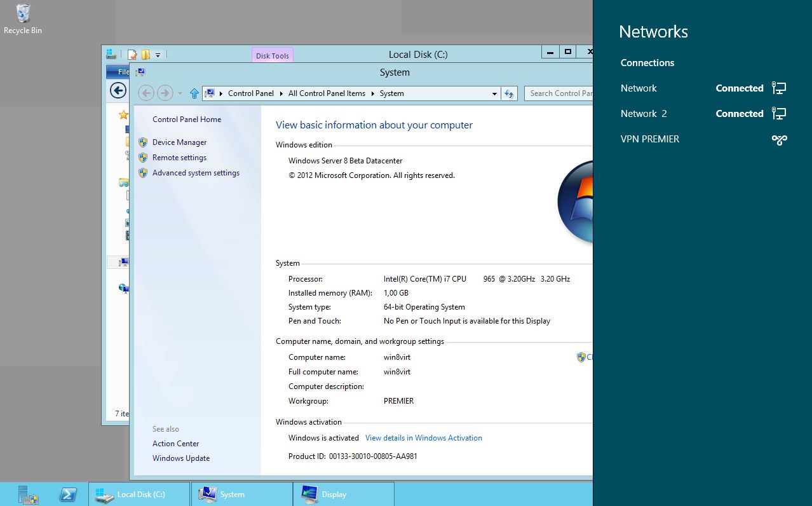
Task: Open the Customize Quick Access Toolbar dropdown
Action: (x=158, y=55)
